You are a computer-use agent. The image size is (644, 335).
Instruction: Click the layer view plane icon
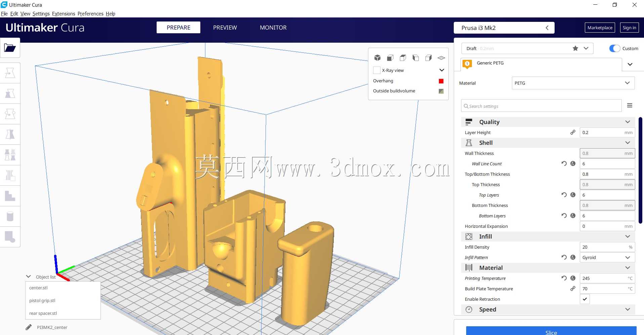point(441,58)
